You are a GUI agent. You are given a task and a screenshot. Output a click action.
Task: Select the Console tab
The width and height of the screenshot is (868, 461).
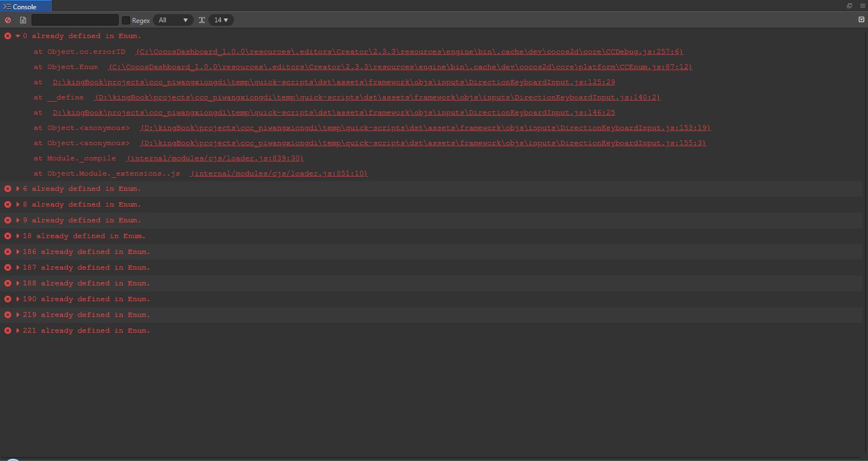point(25,7)
